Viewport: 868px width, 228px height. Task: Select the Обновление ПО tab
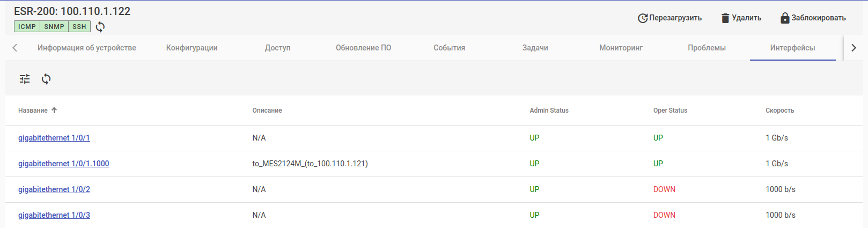[x=363, y=48]
